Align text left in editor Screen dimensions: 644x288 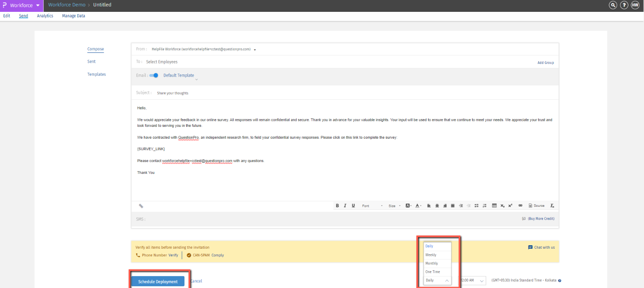point(429,206)
